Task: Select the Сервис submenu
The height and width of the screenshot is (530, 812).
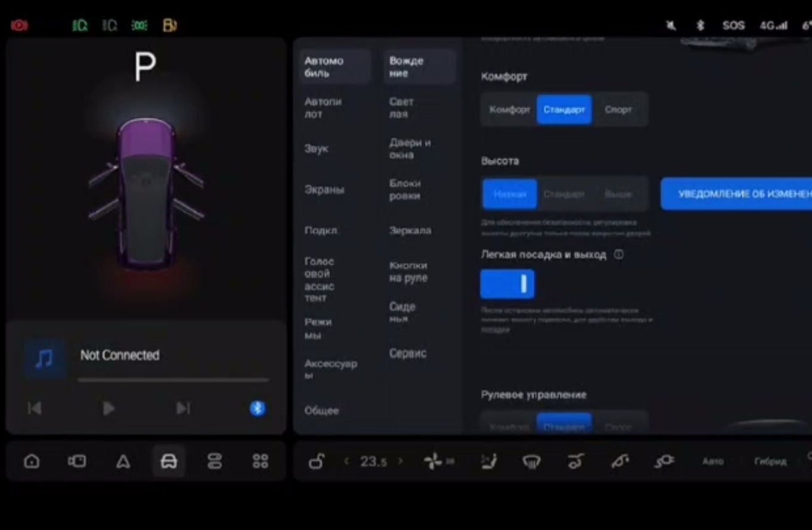Action: (408, 353)
